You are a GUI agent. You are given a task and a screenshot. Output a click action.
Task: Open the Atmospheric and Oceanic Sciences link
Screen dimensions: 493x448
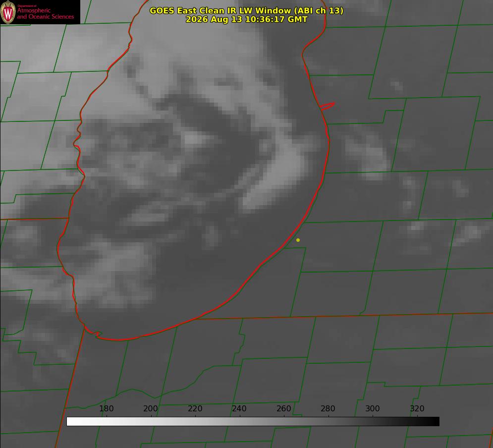coord(45,13)
